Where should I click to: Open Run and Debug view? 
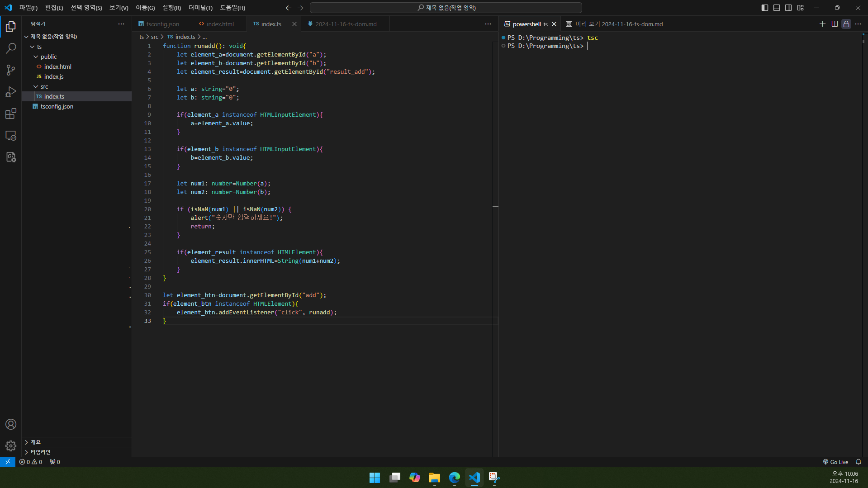11,92
